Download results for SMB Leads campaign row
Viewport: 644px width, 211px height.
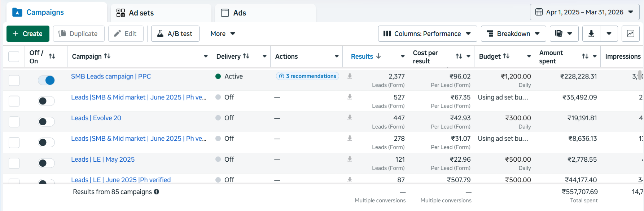pyautogui.click(x=350, y=76)
